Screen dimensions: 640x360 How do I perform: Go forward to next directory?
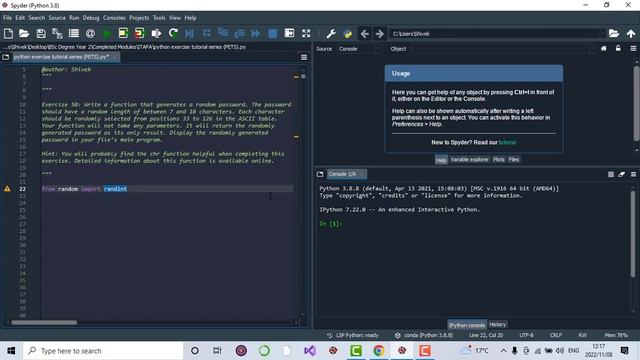[380, 33]
